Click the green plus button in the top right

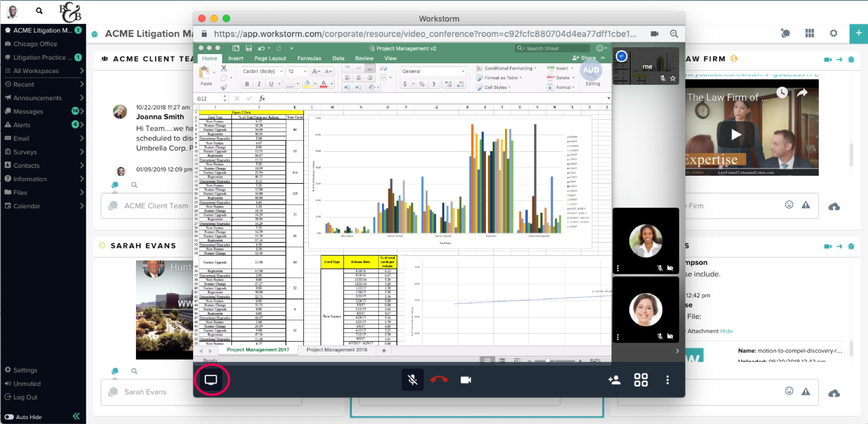pyautogui.click(x=859, y=33)
